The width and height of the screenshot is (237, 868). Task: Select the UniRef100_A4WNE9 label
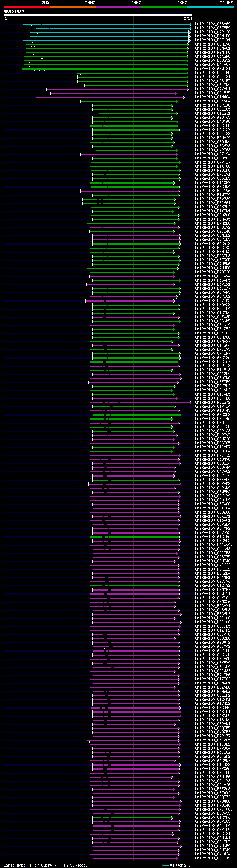tap(213, 846)
